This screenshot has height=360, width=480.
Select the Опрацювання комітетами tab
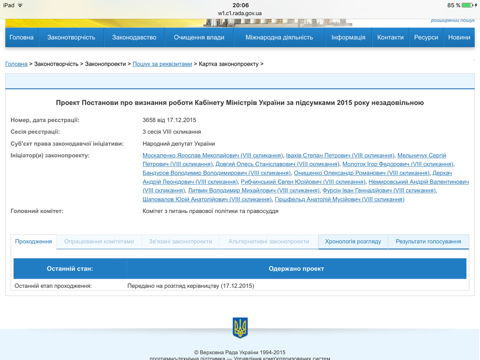click(99, 241)
